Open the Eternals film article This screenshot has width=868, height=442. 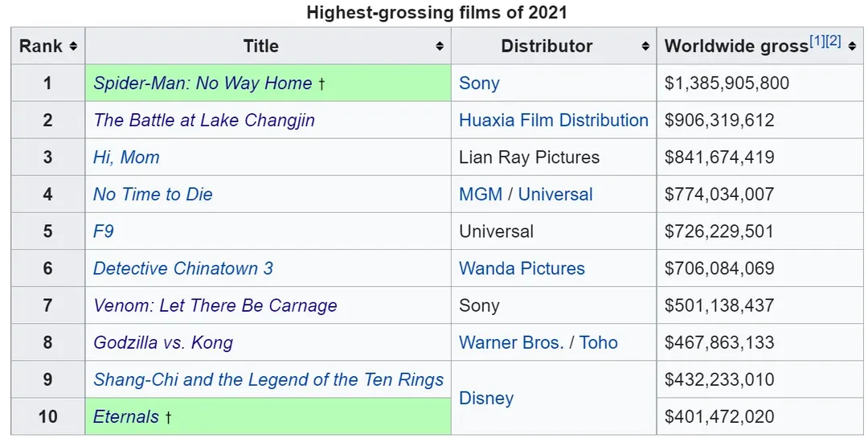126,416
